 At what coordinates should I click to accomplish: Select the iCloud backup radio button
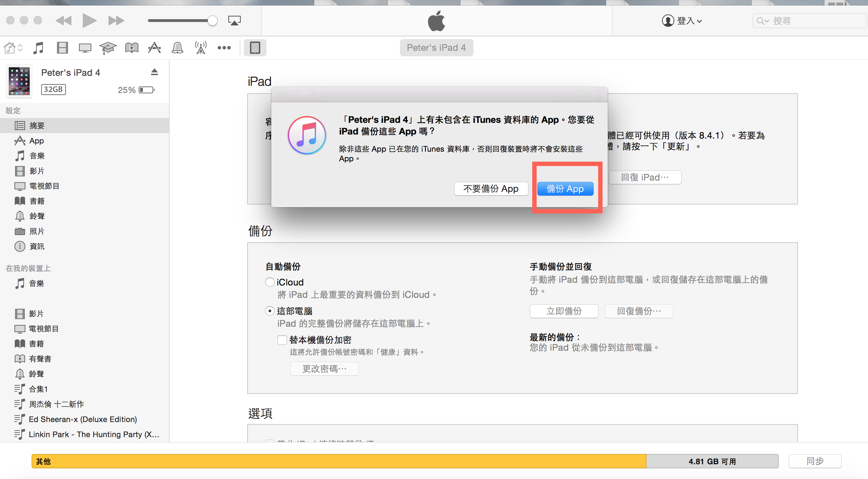click(270, 282)
